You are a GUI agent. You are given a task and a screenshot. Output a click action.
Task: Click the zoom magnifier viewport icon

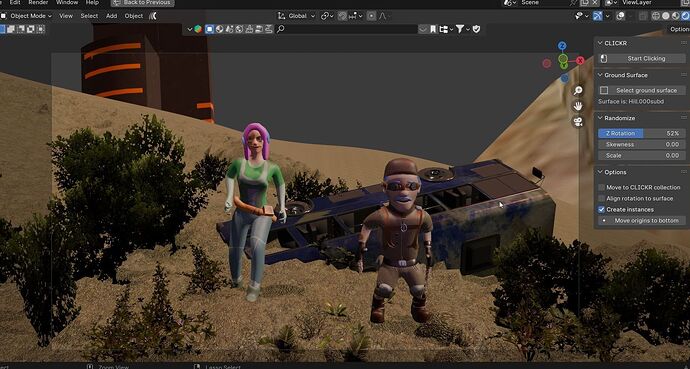[578, 91]
